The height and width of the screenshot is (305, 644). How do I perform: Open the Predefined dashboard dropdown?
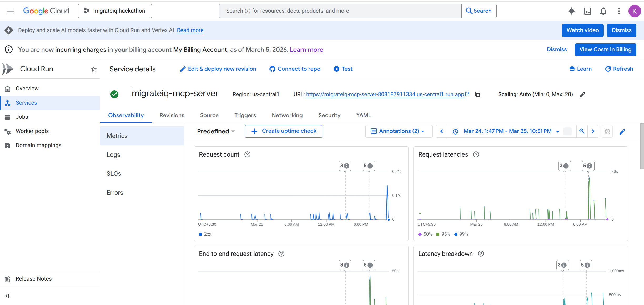click(216, 131)
